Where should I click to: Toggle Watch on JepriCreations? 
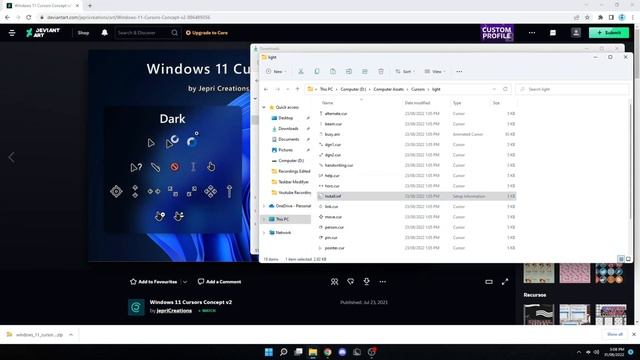point(207,311)
